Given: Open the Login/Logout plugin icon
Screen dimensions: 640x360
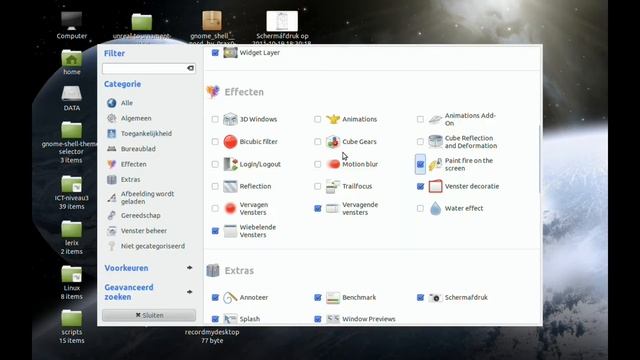Looking at the screenshot, I should (x=230, y=164).
